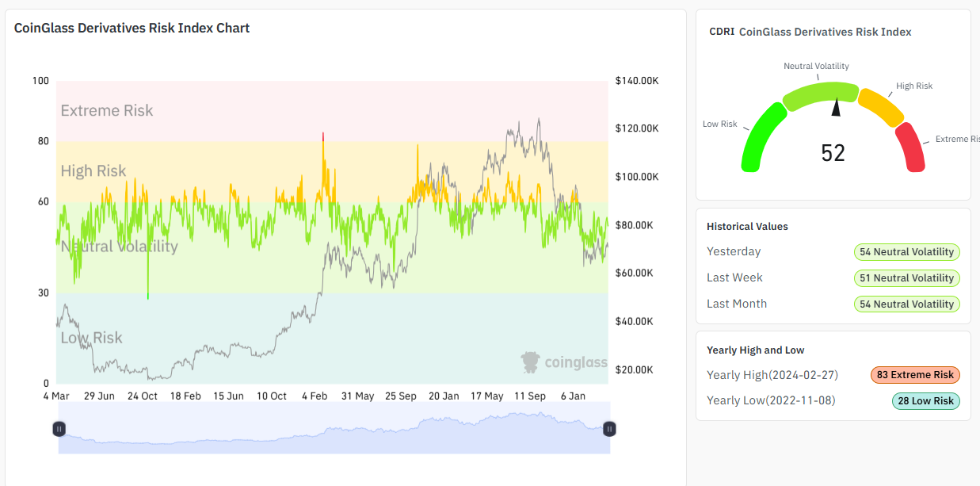980x486 pixels.
Task: Click the '28 Low Risk' yearly low badge
Action: point(925,400)
